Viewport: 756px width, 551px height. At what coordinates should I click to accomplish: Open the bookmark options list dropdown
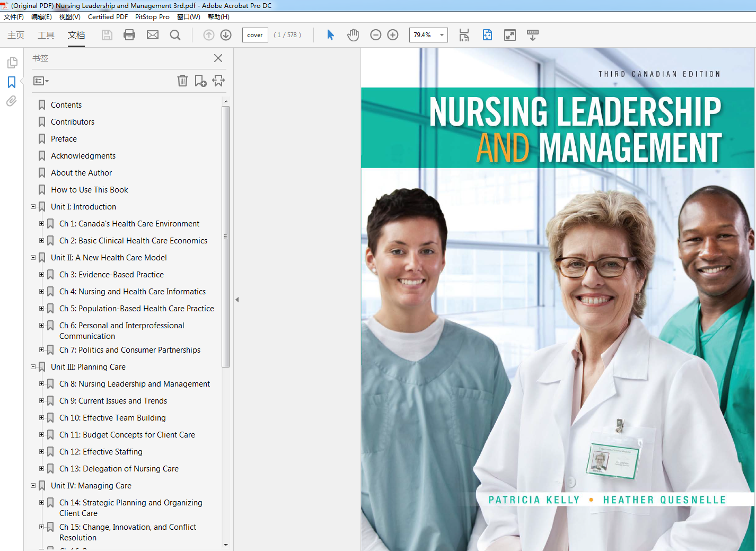pos(41,81)
